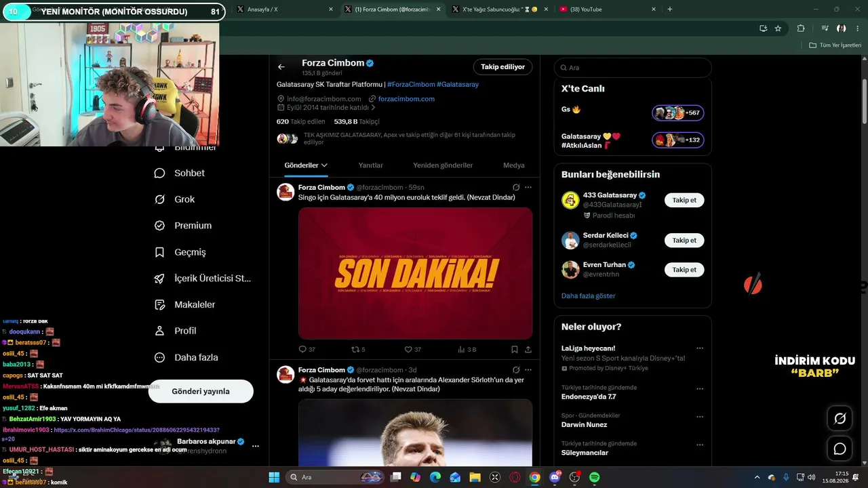Image resolution: width=868 pixels, height=488 pixels.
Task: View analytics of the Singo post
Action: pyautogui.click(x=467, y=350)
